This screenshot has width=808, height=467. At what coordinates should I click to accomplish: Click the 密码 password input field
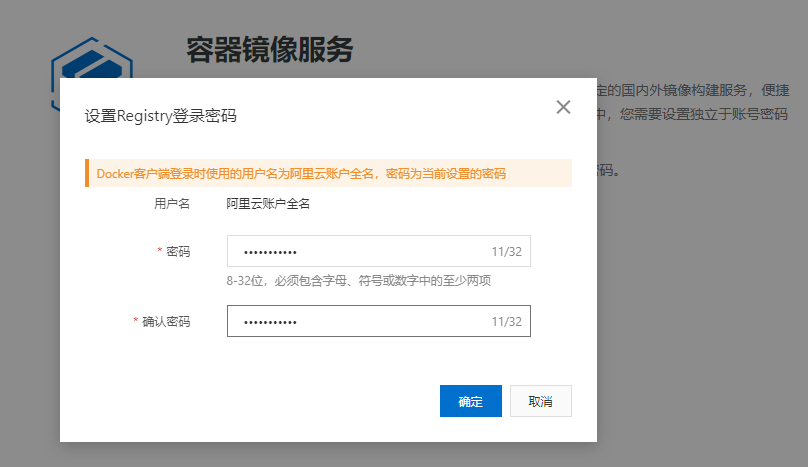tap(379, 251)
